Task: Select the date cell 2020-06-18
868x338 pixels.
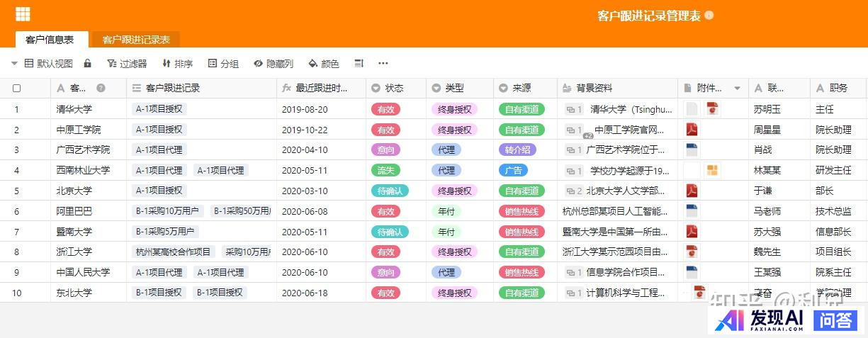Action: [321, 292]
